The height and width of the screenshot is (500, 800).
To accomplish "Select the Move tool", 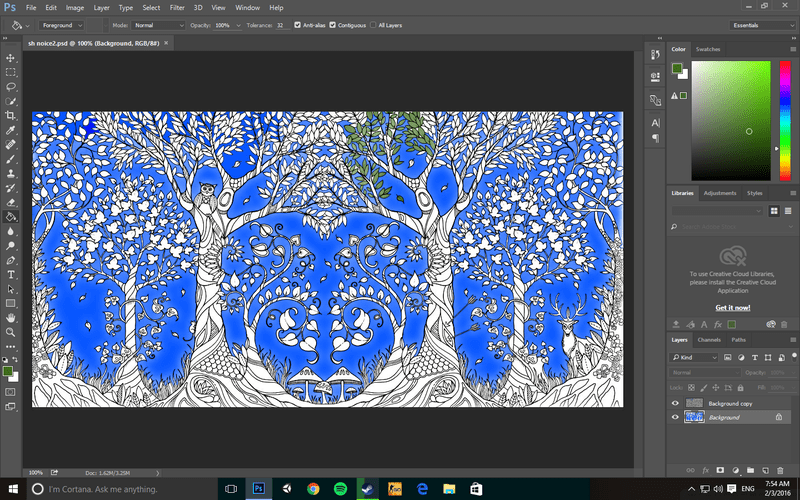I will (x=11, y=58).
